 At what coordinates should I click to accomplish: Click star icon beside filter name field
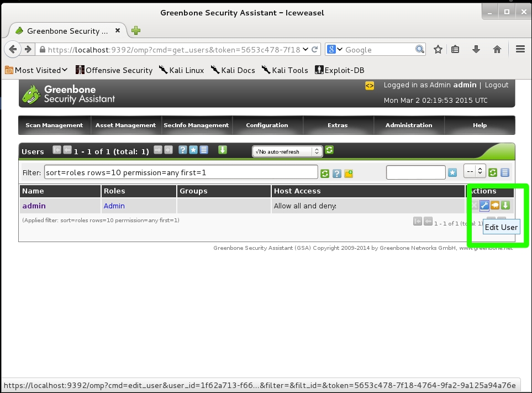[x=452, y=172]
